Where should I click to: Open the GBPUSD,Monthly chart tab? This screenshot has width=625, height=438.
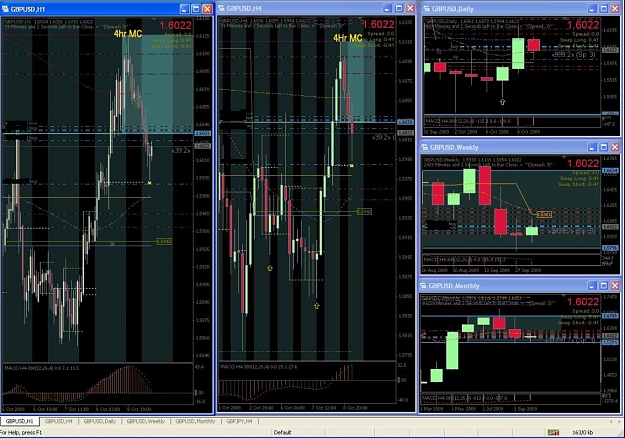(195, 421)
